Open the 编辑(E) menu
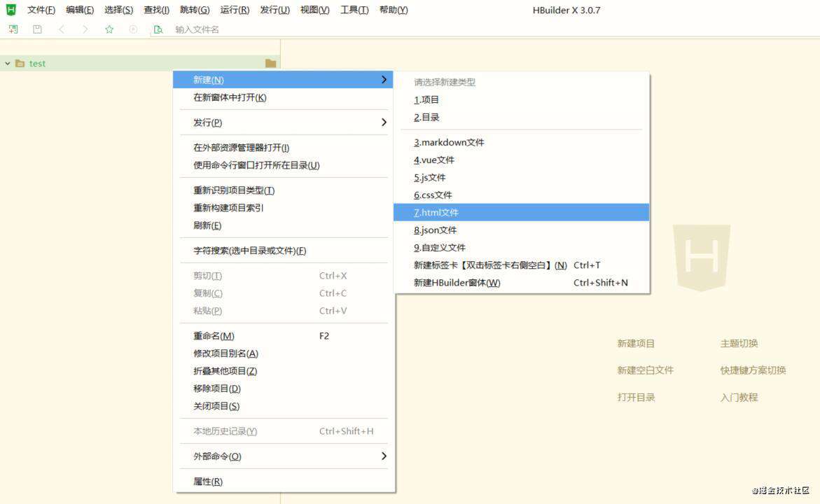The image size is (820, 504). coord(80,10)
